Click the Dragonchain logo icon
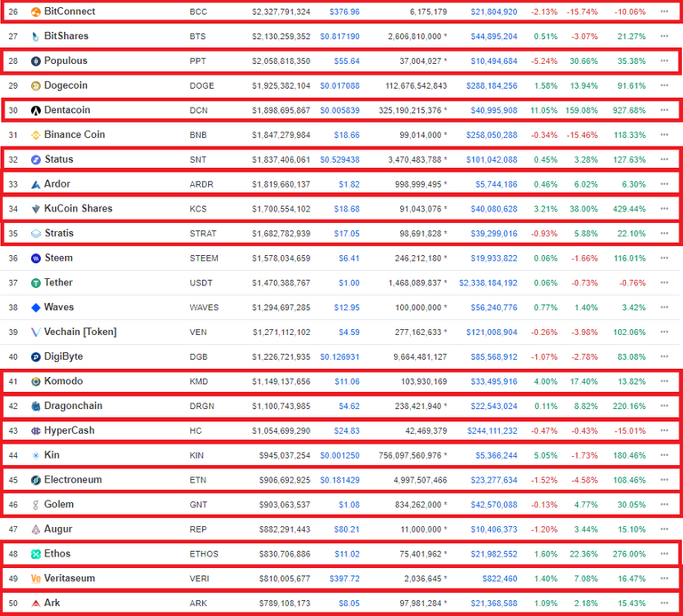The width and height of the screenshot is (683, 616). [36, 406]
